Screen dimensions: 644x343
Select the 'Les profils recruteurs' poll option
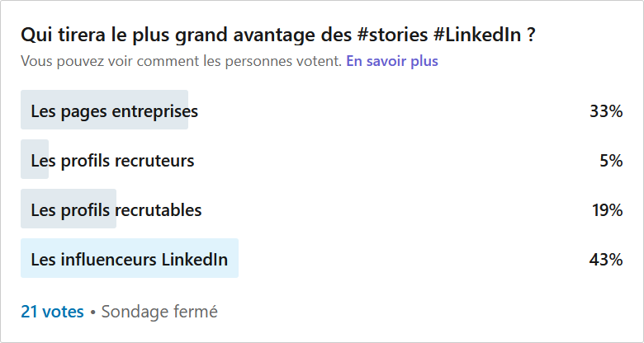112,161
